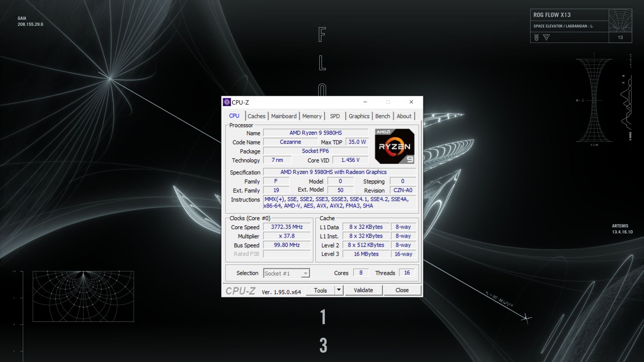
Task: Expand the Tools dropdown arrow
Action: [x=339, y=290]
